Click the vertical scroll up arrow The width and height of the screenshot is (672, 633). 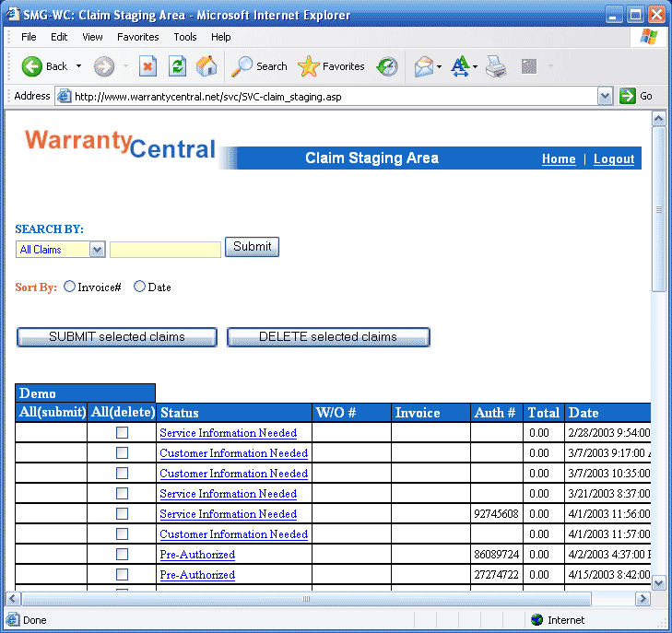(x=658, y=119)
